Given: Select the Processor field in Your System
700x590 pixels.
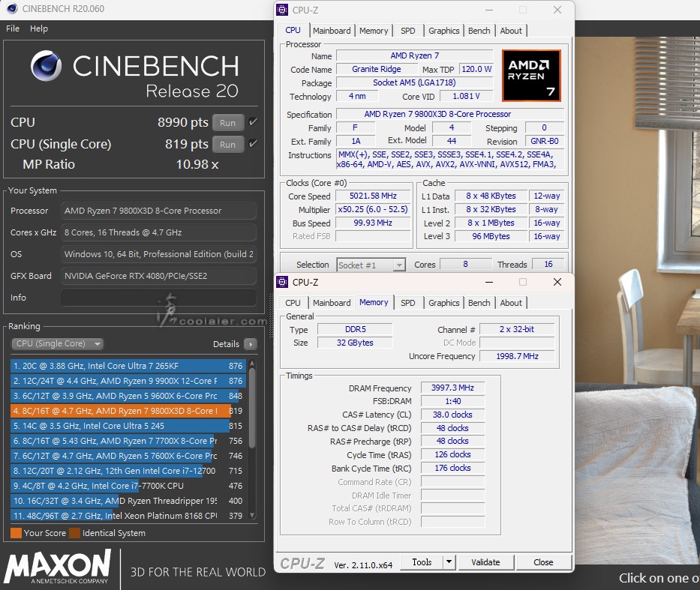Looking at the screenshot, I should [x=158, y=211].
